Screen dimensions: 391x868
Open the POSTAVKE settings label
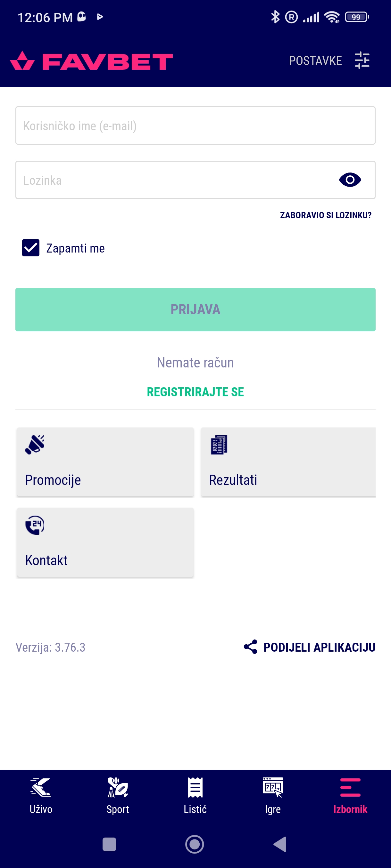tap(315, 61)
